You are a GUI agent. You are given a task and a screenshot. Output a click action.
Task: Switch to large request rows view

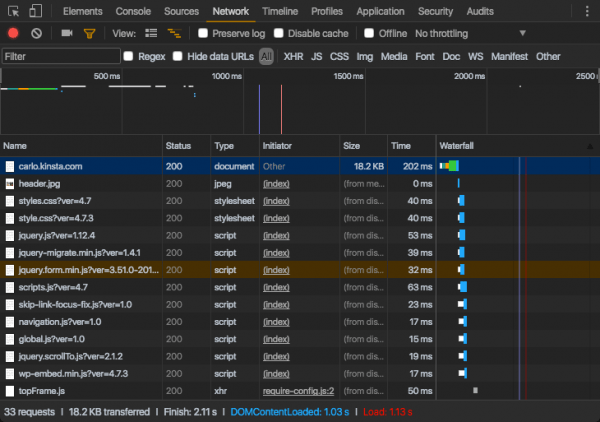click(x=152, y=33)
